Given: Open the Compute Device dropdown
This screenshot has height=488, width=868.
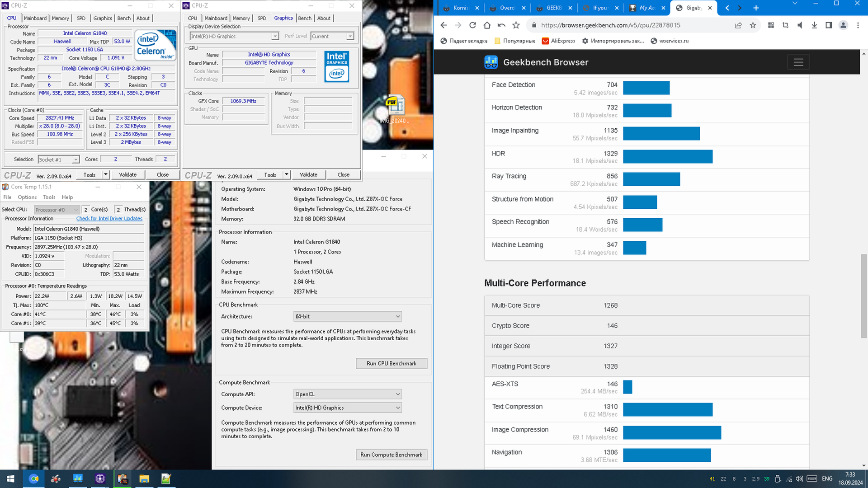Looking at the screenshot, I should tap(348, 408).
